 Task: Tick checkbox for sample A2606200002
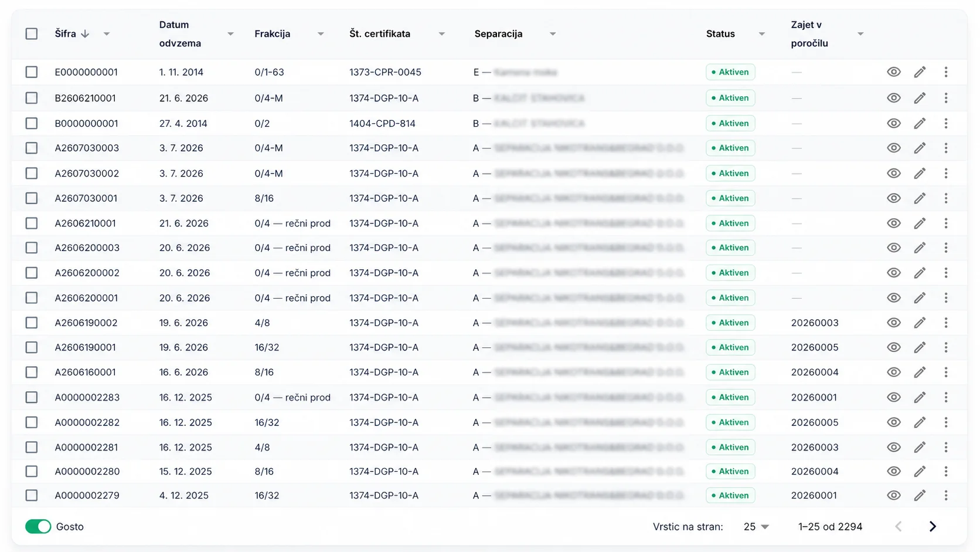32,273
